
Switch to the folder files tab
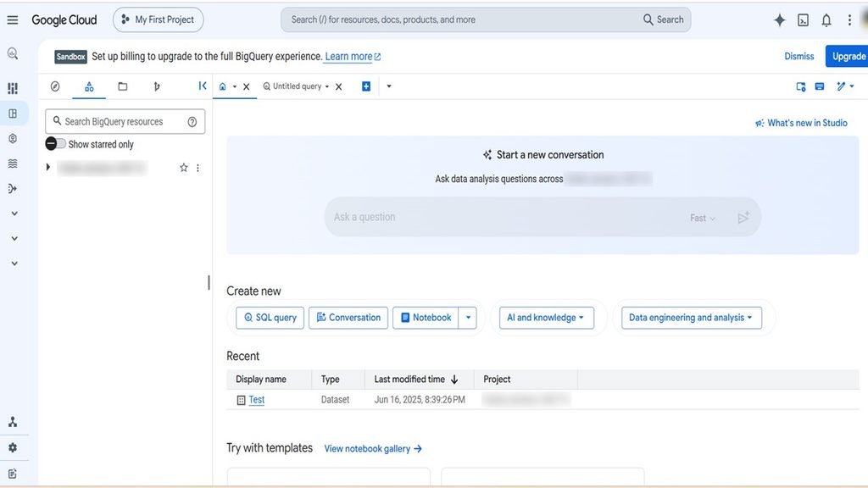(x=123, y=86)
